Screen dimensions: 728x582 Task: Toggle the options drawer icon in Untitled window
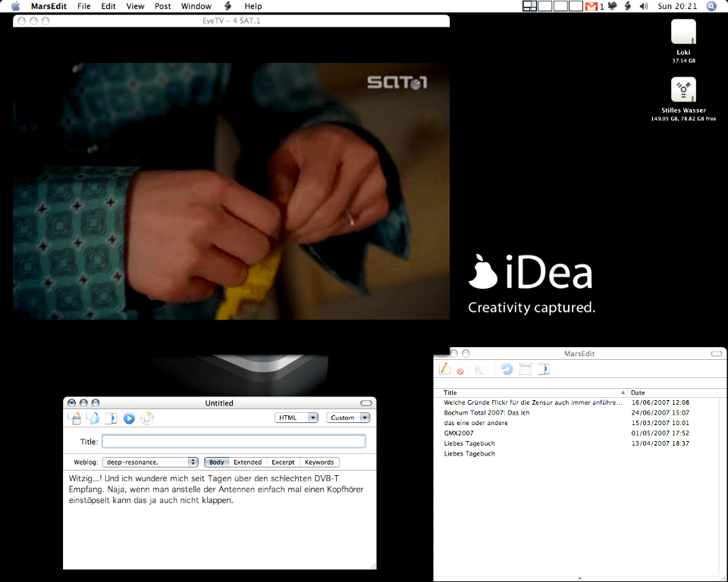coord(111,418)
